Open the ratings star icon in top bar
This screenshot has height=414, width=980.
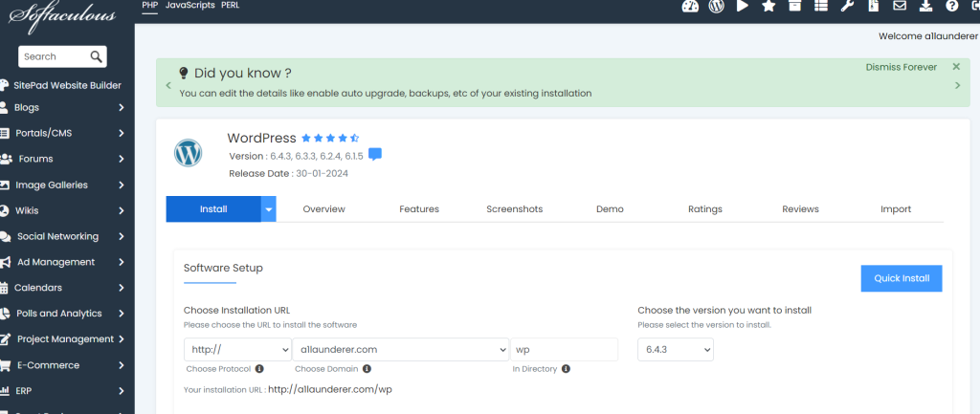[768, 7]
